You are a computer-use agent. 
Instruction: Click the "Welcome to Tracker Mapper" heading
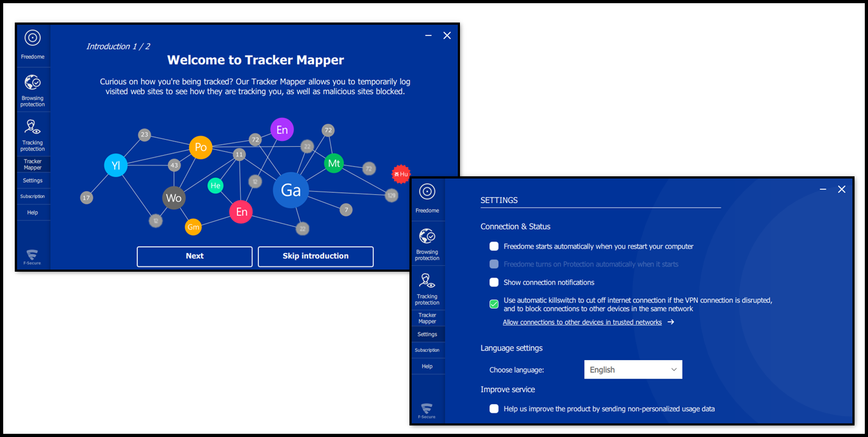(x=256, y=60)
